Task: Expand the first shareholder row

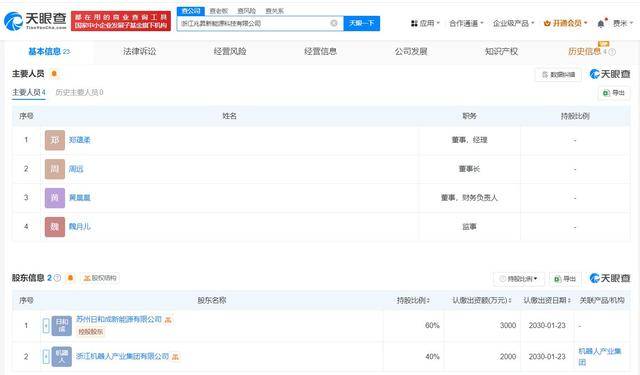Action: (46, 325)
